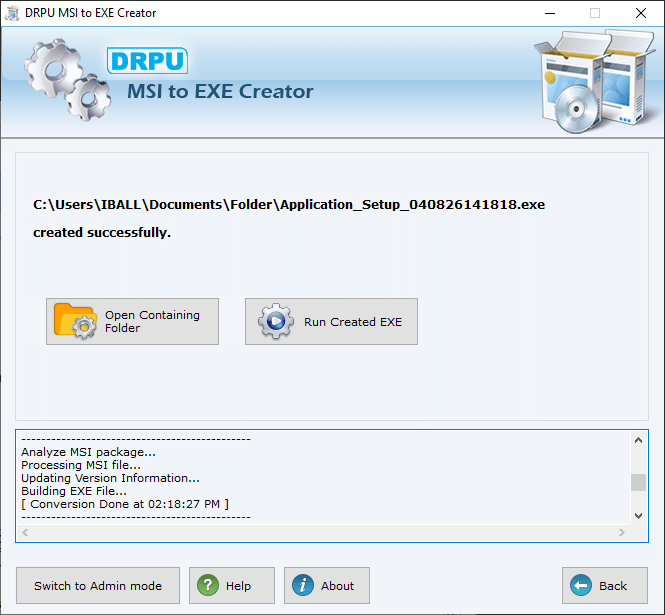Click the green question mark icon

coord(208,585)
